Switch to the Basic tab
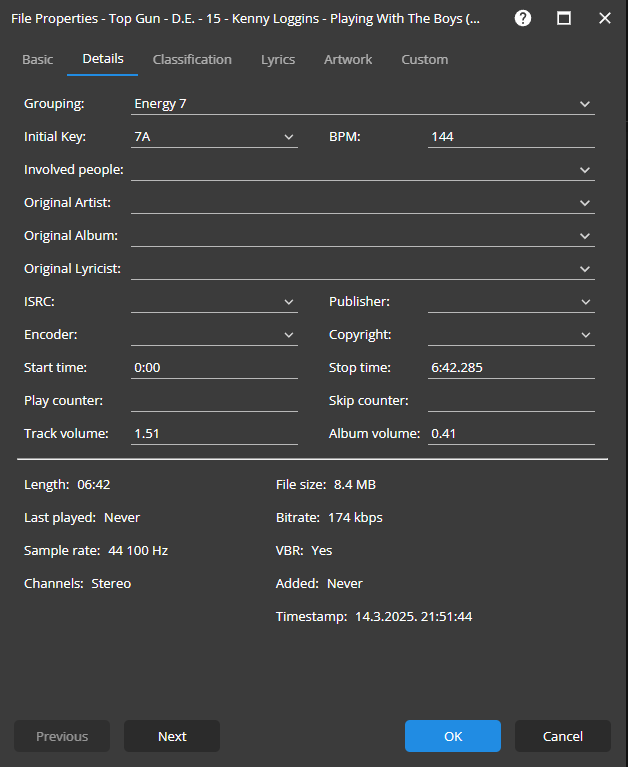628x767 pixels. (x=38, y=60)
